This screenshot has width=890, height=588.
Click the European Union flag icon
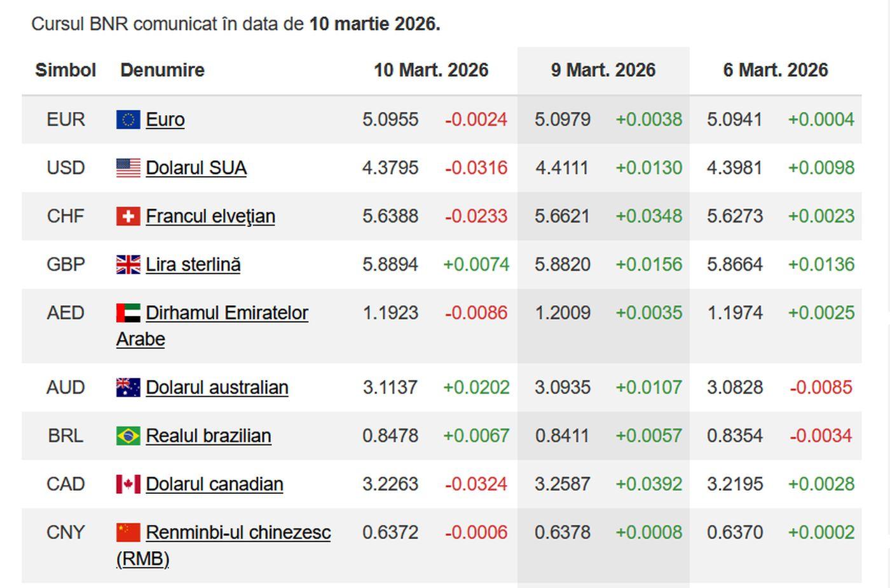click(x=128, y=120)
